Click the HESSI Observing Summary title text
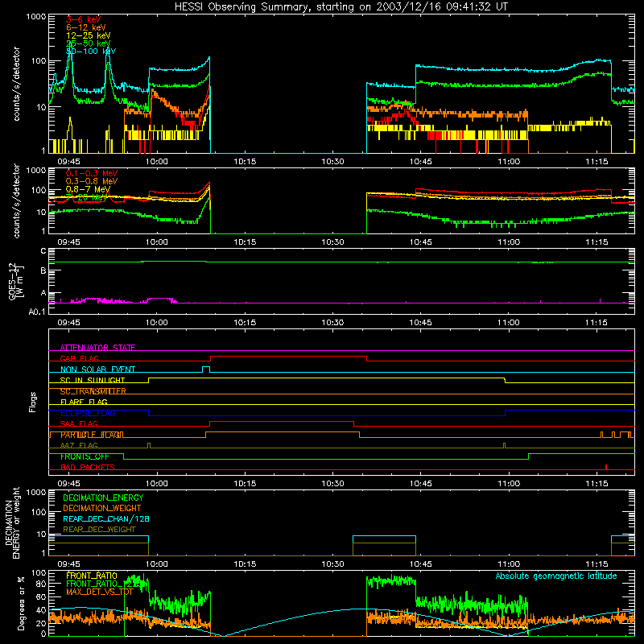Viewport: 644px width, 644px height. pos(341,6)
